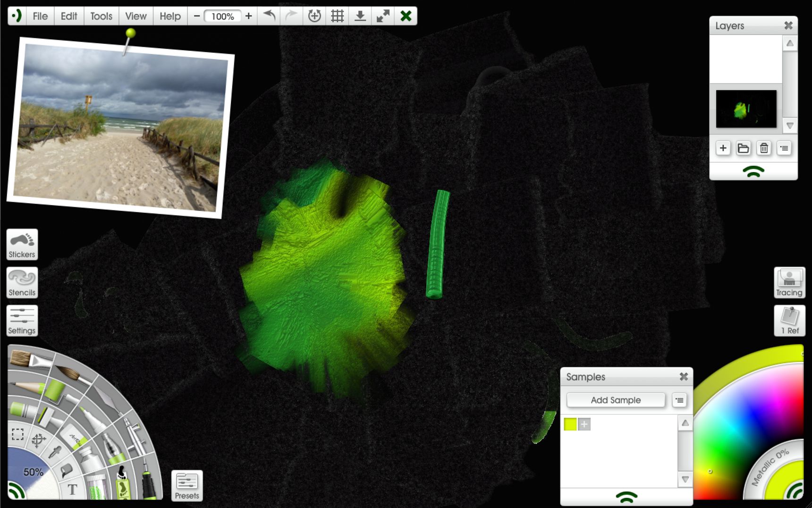This screenshot has height=508, width=812.
Task: Click the green X quit button
Action: point(406,16)
